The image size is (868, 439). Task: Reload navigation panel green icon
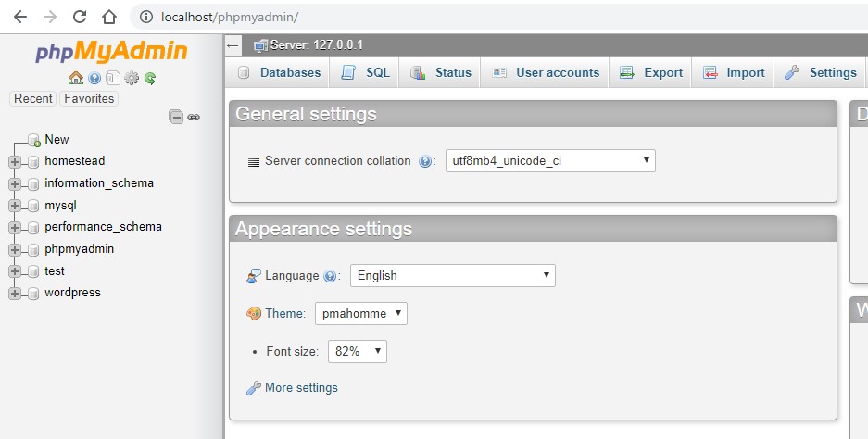(150, 78)
